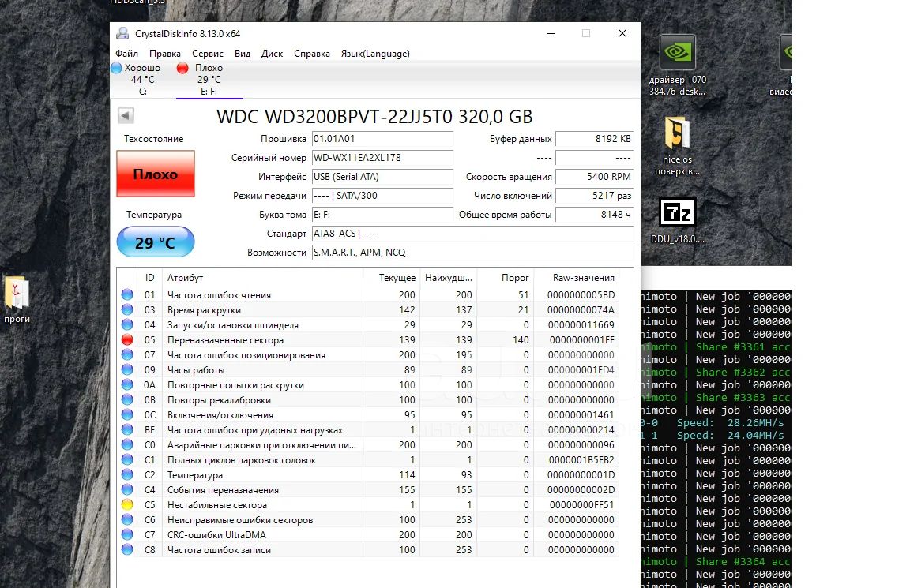Click the blue status icon for attribute 01
The height and width of the screenshot is (588, 910).
click(x=127, y=294)
